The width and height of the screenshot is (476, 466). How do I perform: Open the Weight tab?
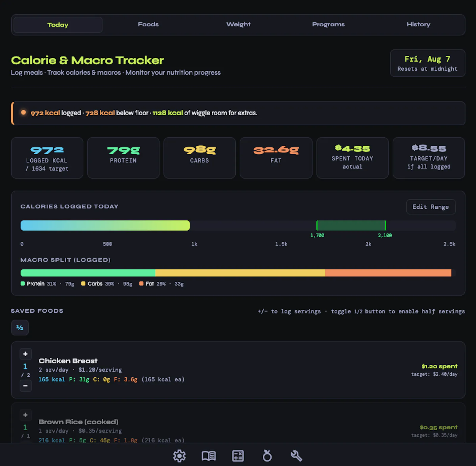pos(238,25)
